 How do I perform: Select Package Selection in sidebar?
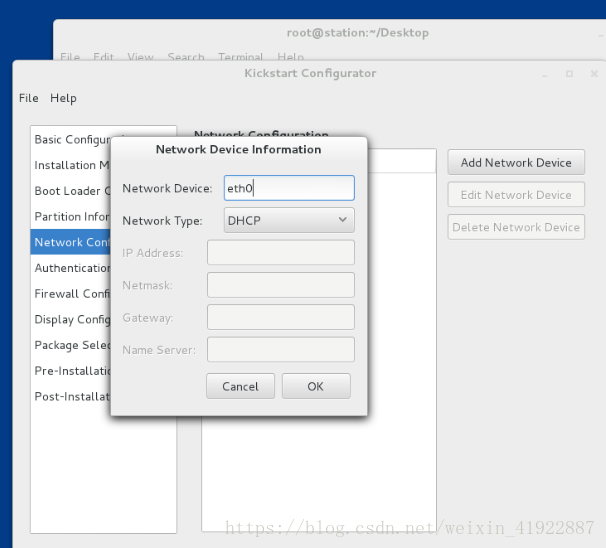click(71, 345)
